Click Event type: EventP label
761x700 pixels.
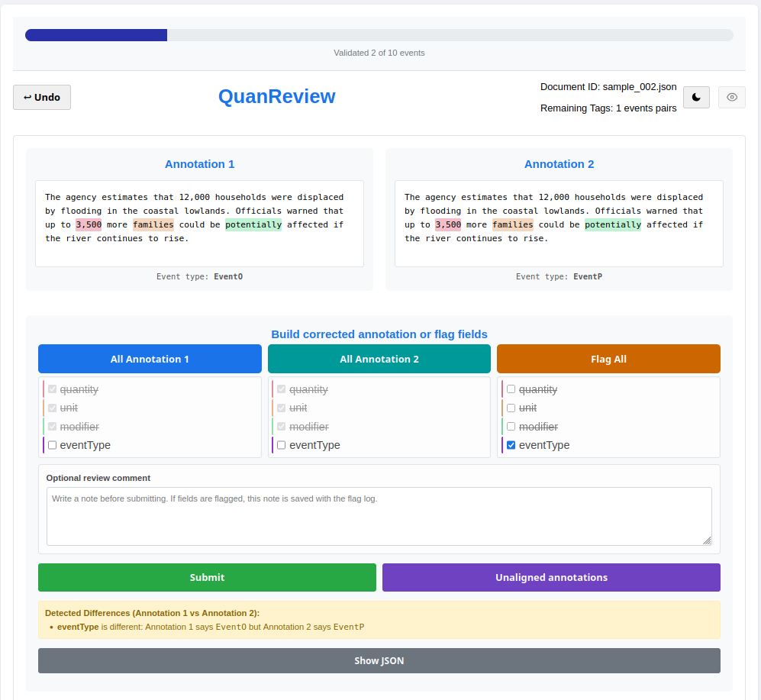click(559, 276)
